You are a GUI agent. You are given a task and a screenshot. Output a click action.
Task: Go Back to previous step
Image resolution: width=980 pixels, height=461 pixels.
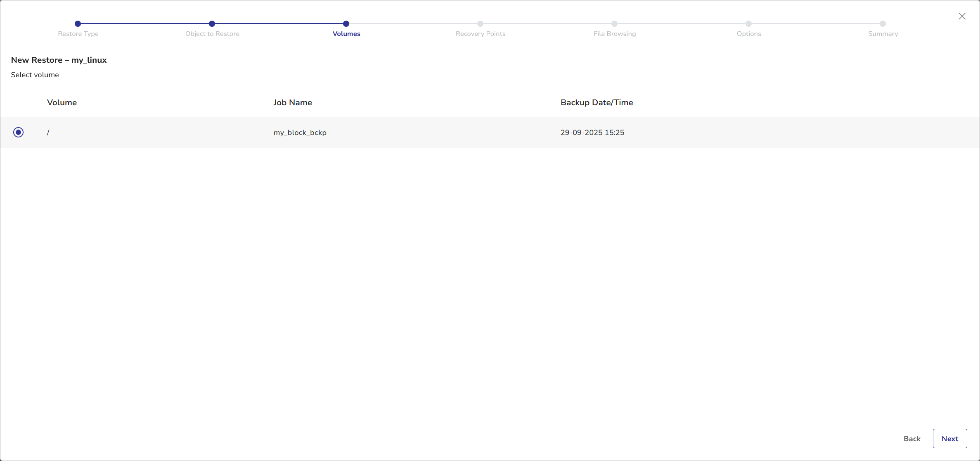[912, 439]
